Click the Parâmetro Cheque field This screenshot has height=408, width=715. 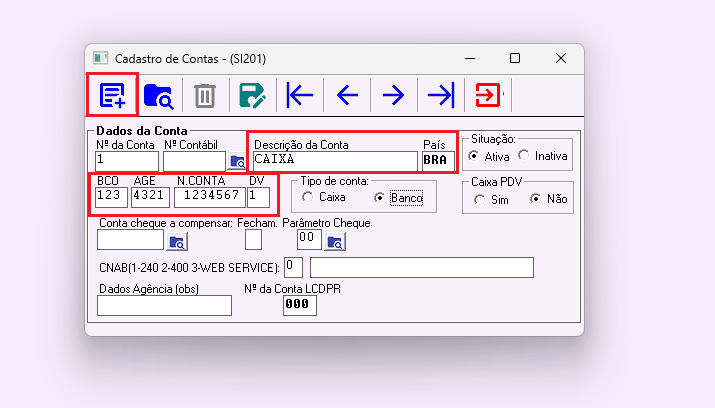(309, 239)
